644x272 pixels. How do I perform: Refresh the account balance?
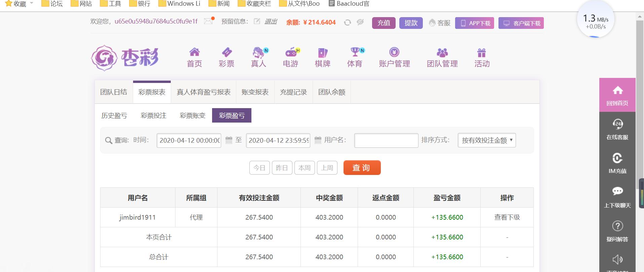click(348, 22)
